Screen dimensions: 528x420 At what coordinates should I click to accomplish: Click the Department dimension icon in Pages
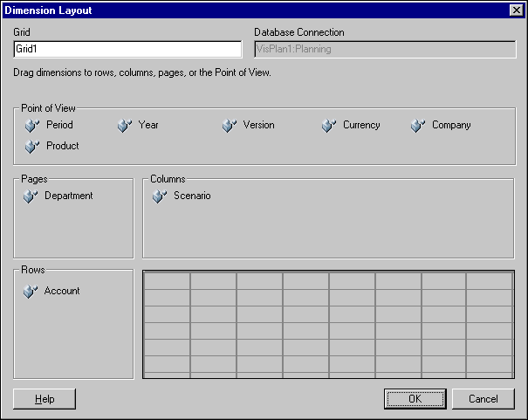click(31, 196)
